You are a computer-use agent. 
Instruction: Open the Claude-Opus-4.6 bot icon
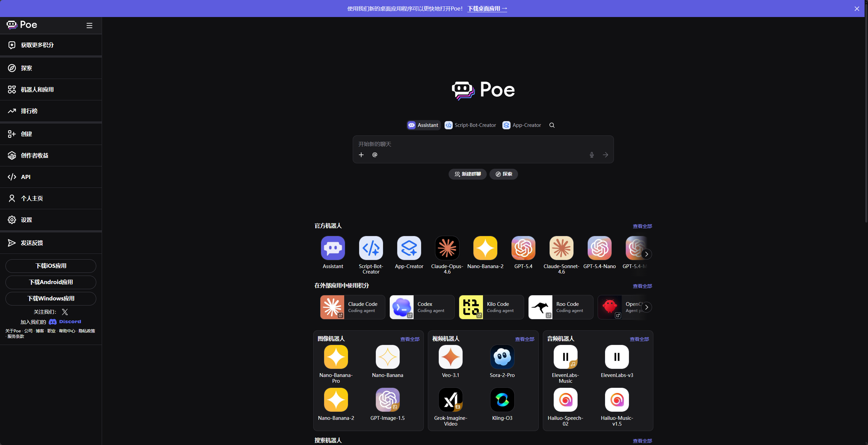(x=447, y=248)
